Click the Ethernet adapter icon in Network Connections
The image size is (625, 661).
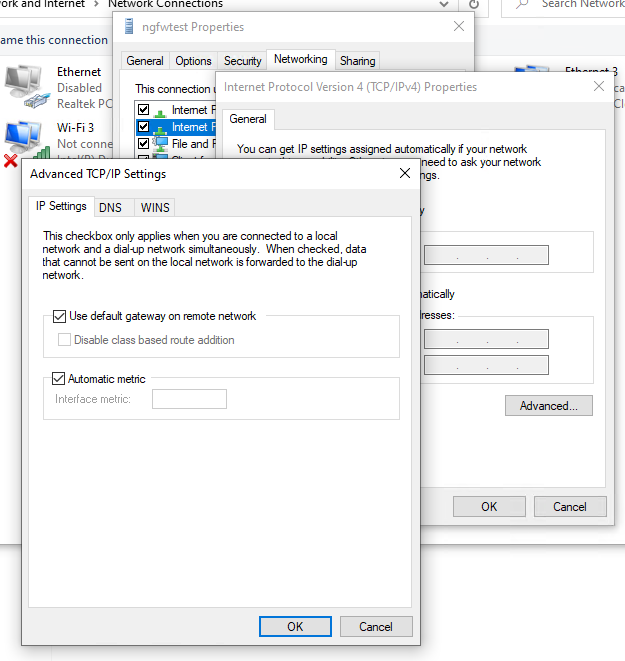[27, 87]
